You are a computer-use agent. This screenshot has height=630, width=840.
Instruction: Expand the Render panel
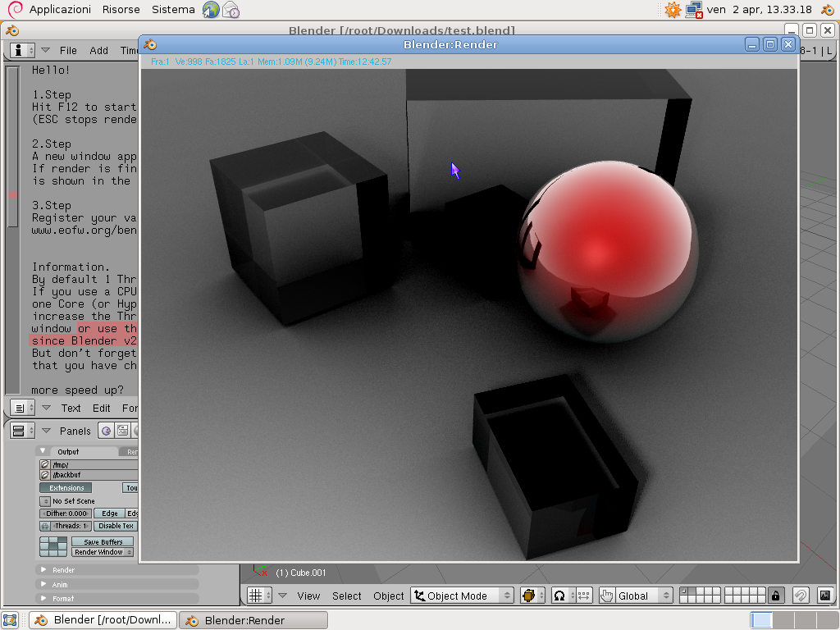coord(43,569)
